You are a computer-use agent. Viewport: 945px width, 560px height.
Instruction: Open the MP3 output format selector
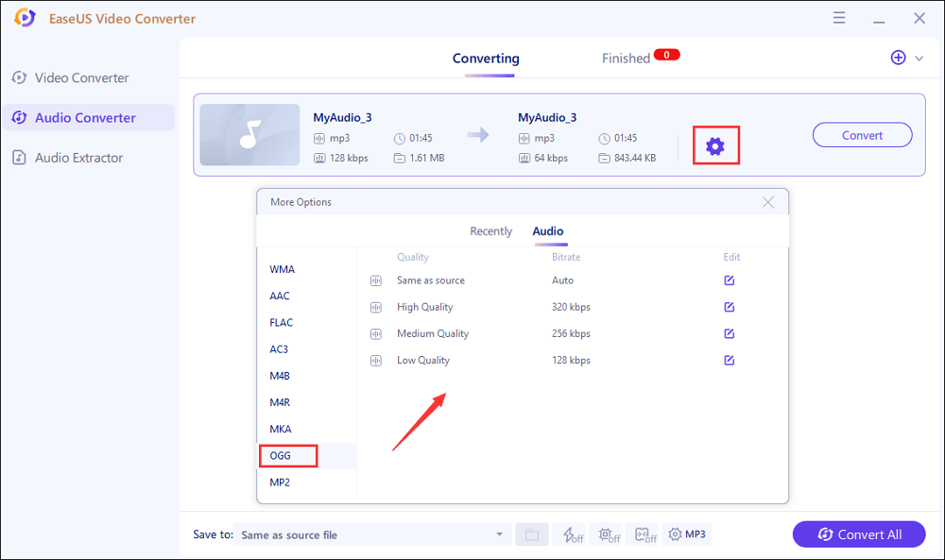[x=687, y=535]
